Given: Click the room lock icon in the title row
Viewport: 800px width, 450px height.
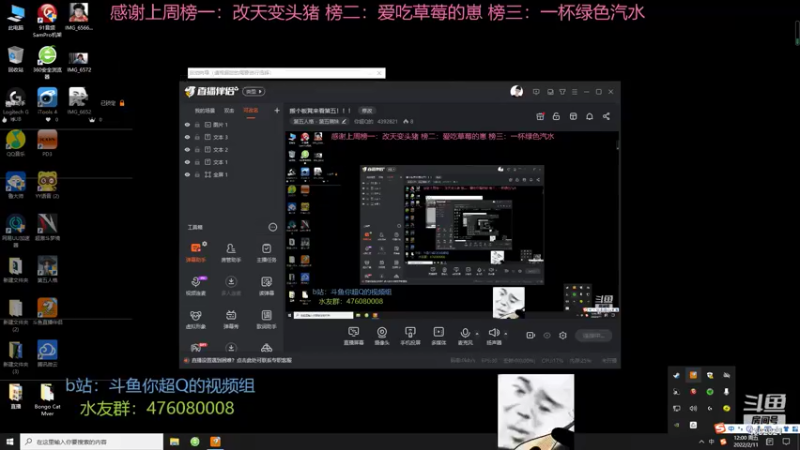Looking at the screenshot, I should click(x=556, y=116).
